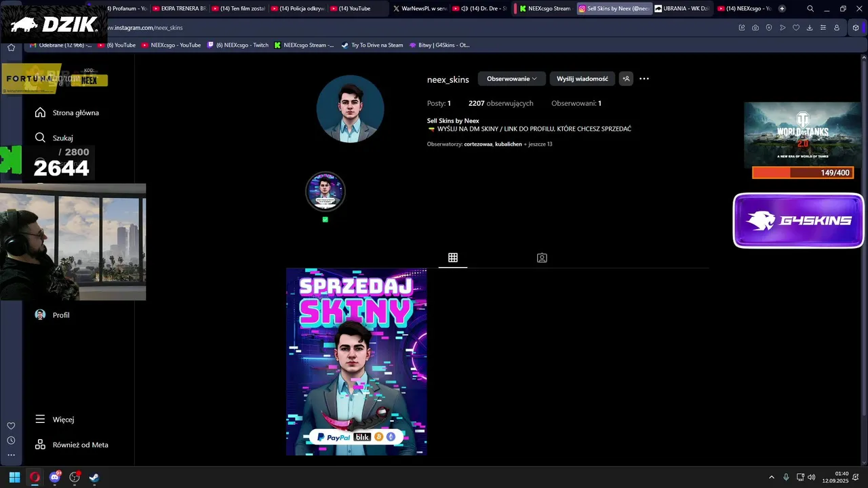Viewport: 868px width, 488px height.
Task: Switch to posts grid view tab
Action: tap(453, 258)
